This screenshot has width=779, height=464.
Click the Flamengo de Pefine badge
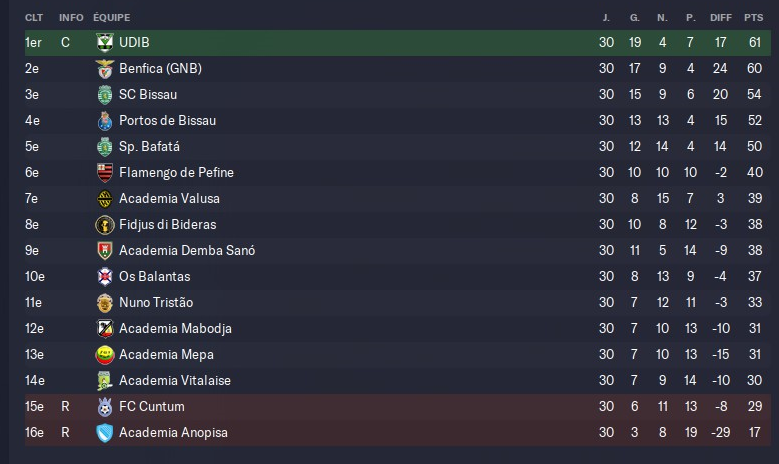pos(105,172)
